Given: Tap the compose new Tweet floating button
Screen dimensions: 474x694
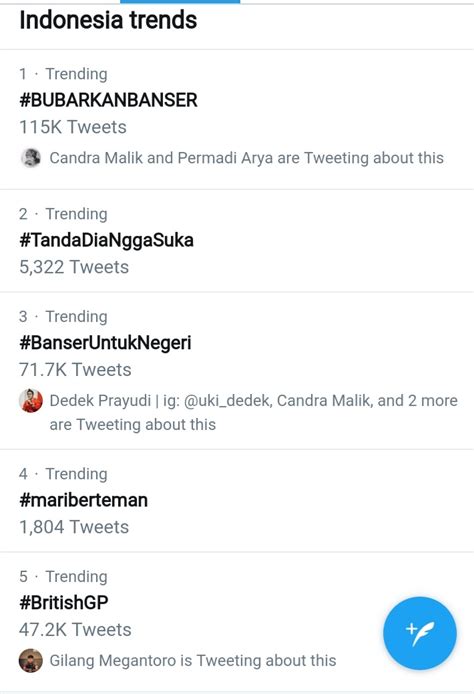Looking at the screenshot, I should tap(420, 633).
